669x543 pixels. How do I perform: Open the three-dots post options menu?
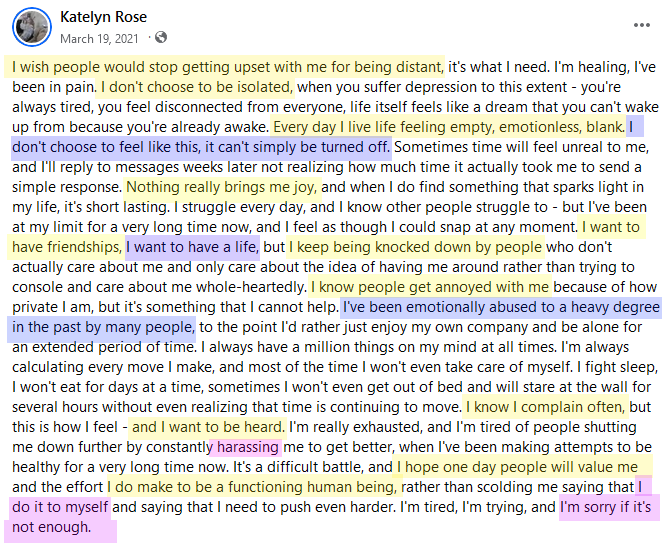641,25
